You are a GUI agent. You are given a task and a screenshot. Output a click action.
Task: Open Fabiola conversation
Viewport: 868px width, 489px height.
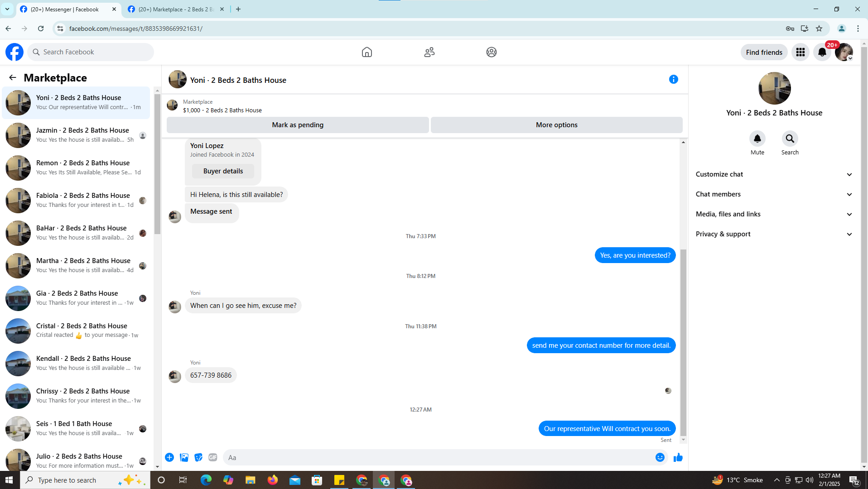[76, 201]
